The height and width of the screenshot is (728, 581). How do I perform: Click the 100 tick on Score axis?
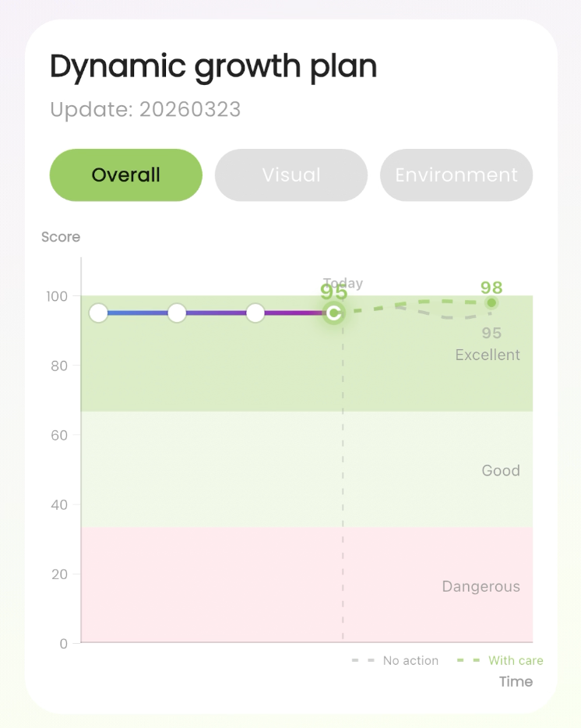click(x=57, y=296)
